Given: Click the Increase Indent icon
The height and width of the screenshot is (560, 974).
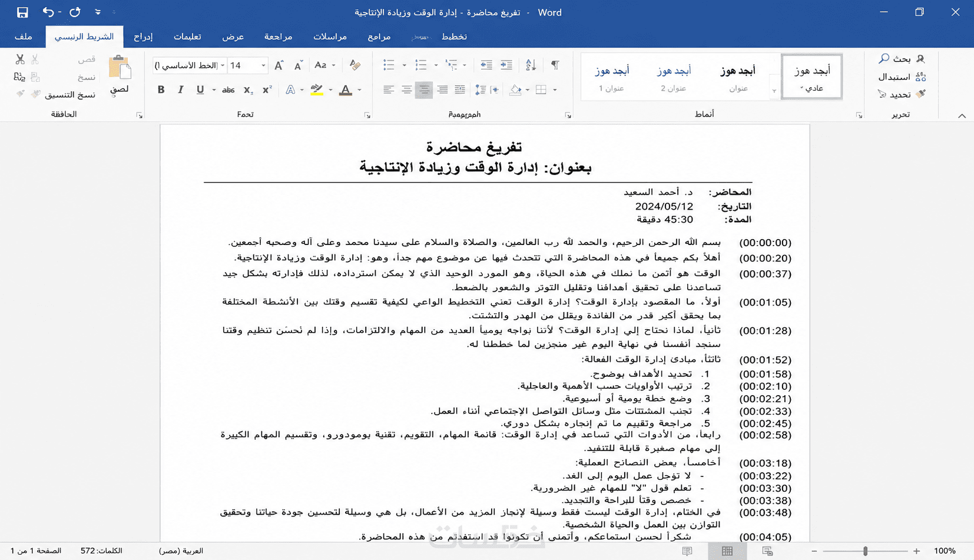Looking at the screenshot, I should pyautogui.click(x=506, y=65).
